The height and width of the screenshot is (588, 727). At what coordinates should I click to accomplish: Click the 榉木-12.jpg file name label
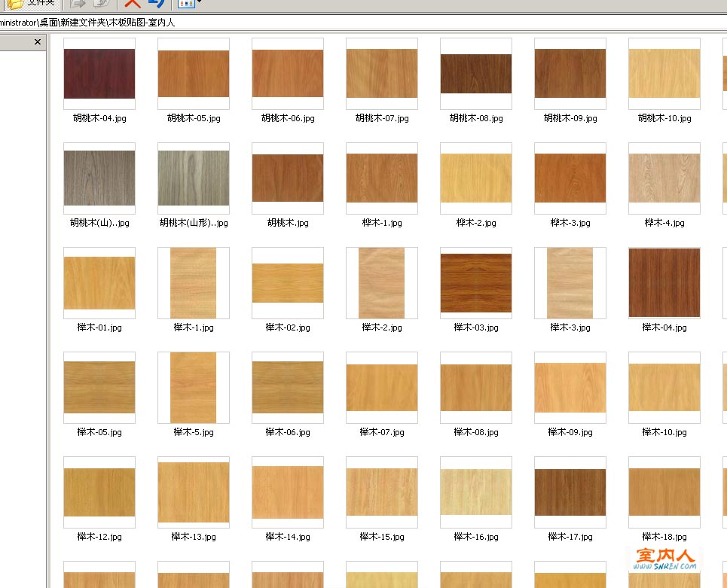(x=99, y=537)
